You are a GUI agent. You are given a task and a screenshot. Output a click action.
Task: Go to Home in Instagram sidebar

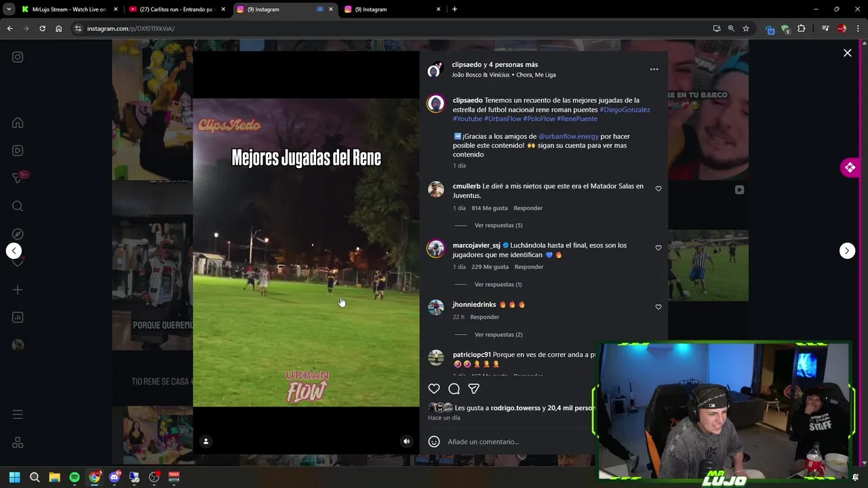coord(18,123)
